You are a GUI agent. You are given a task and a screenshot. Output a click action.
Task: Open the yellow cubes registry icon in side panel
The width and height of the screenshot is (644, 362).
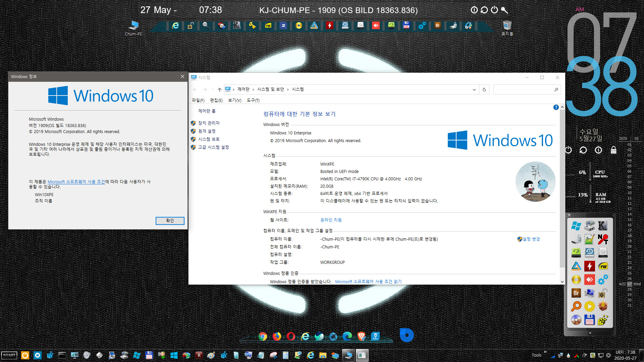603,320
